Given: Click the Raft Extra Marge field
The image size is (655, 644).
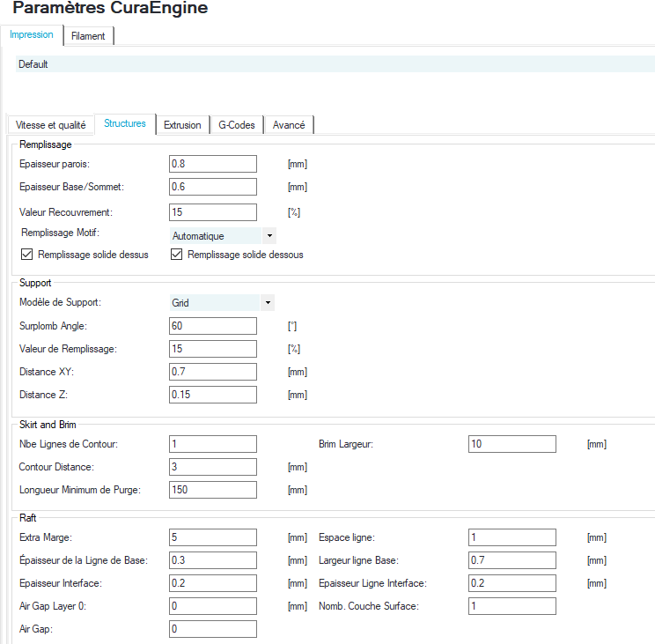Looking at the screenshot, I should 213,537.
